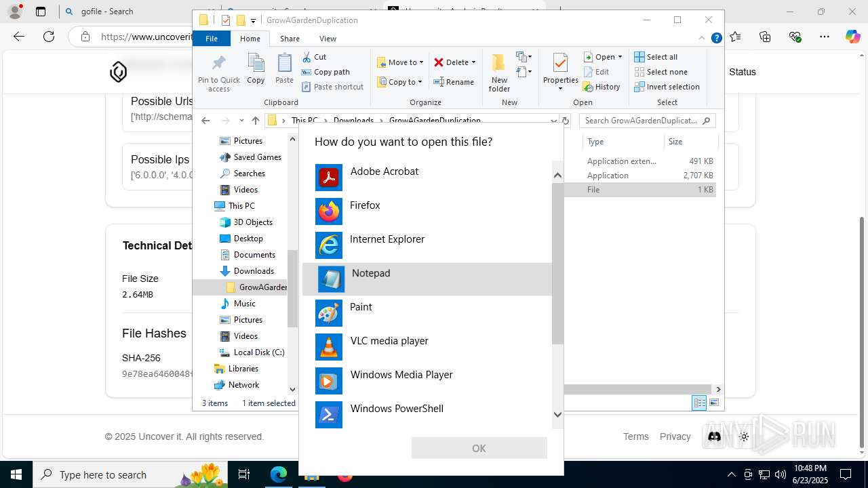
Task: Select Local Disk (C:) in the tree
Action: pyautogui.click(x=252, y=352)
